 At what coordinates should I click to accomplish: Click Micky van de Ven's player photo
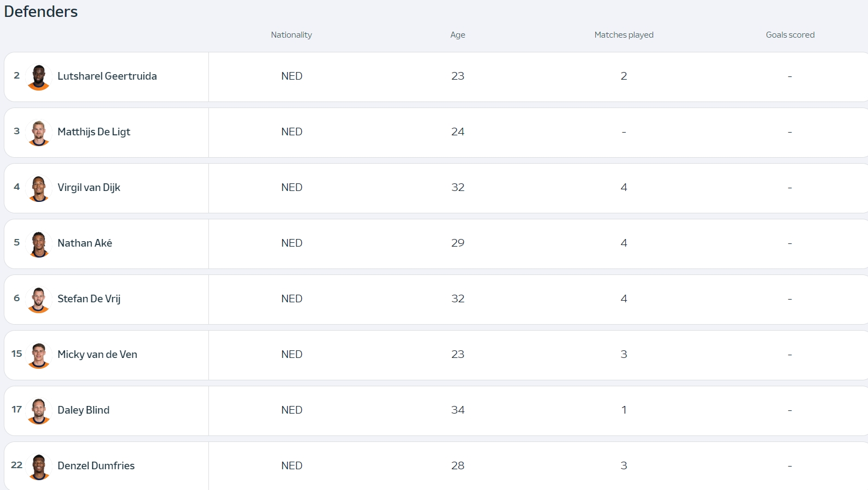coord(39,355)
